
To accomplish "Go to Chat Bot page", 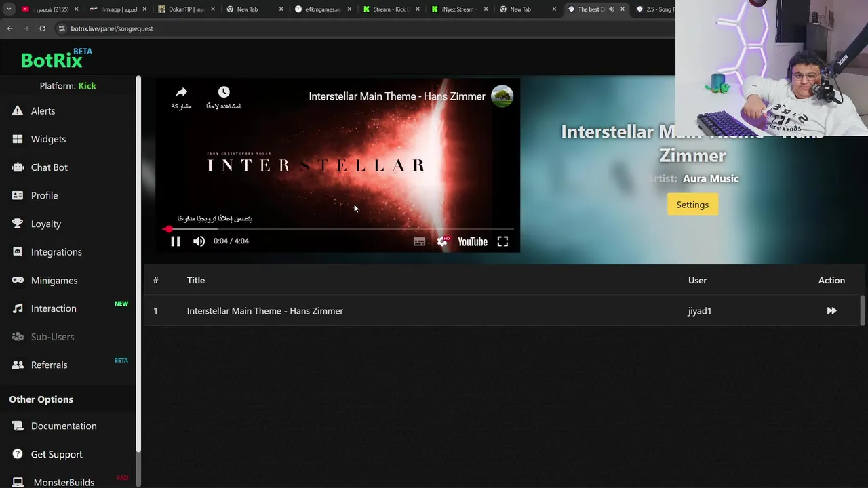I will point(49,167).
